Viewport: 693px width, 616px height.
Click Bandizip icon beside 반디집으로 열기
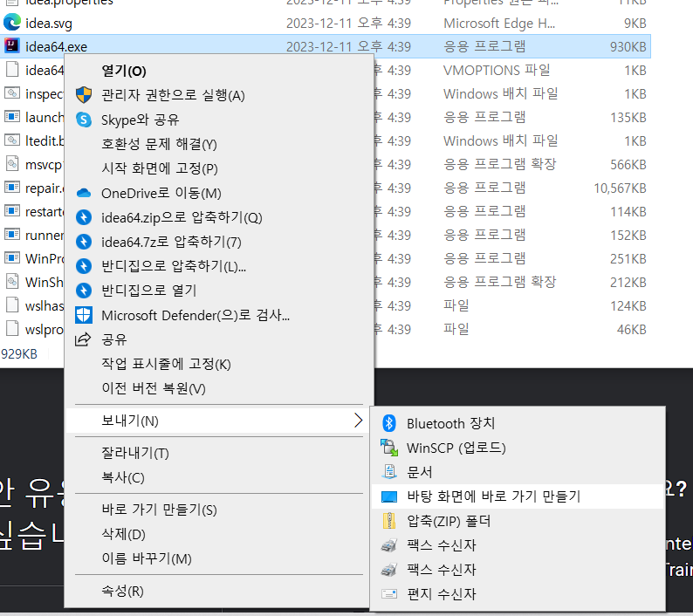(84, 291)
